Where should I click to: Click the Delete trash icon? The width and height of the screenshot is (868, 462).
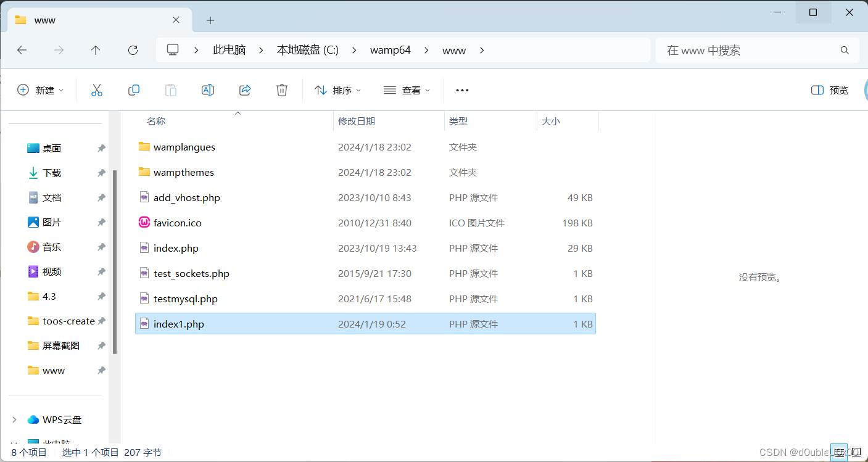(x=282, y=90)
